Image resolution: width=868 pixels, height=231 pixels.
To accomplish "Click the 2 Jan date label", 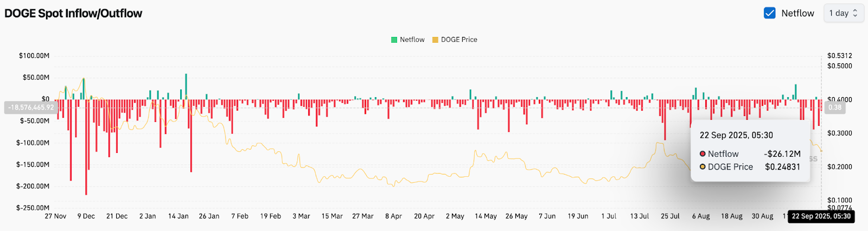I will coord(148,216).
